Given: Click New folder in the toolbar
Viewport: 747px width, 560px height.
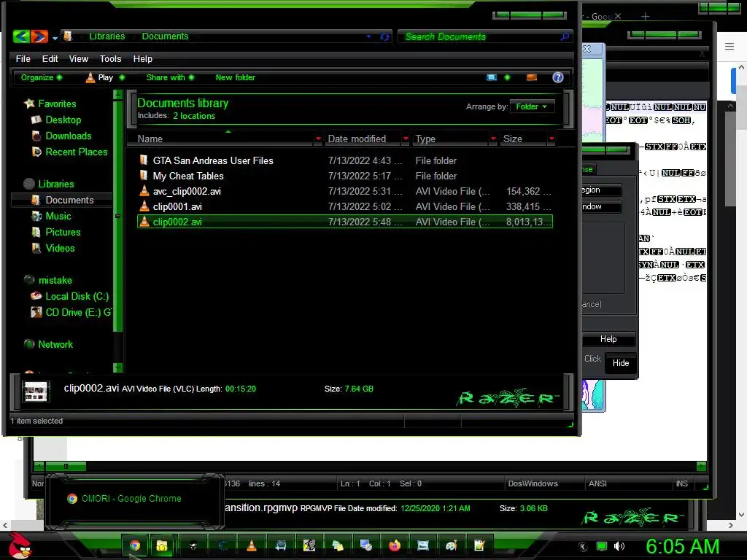Looking at the screenshot, I should click(236, 77).
